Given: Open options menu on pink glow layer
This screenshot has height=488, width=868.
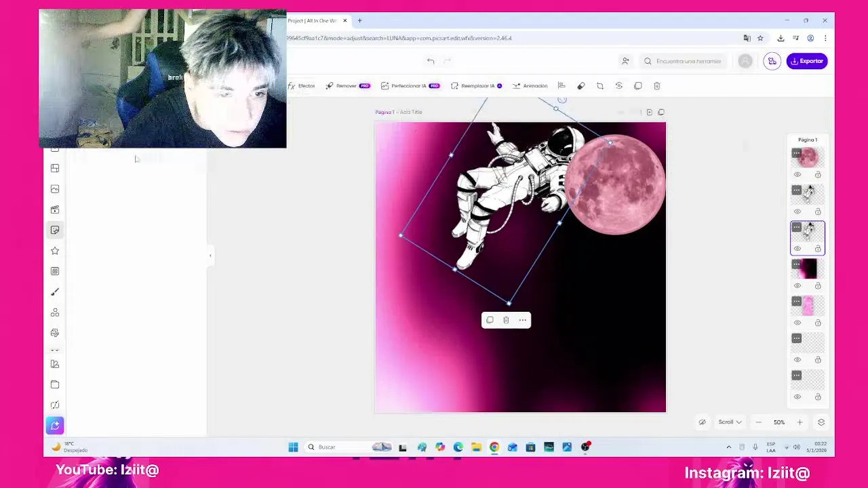Looking at the screenshot, I should [x=797, y=301].
